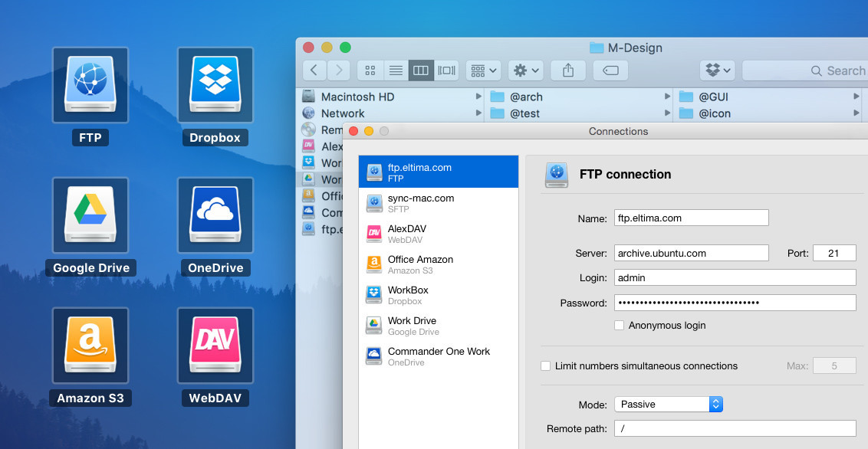Switch Finder to icon view
Image resolution: width=868 pixels, height=449 pixels.
point(370,70)
